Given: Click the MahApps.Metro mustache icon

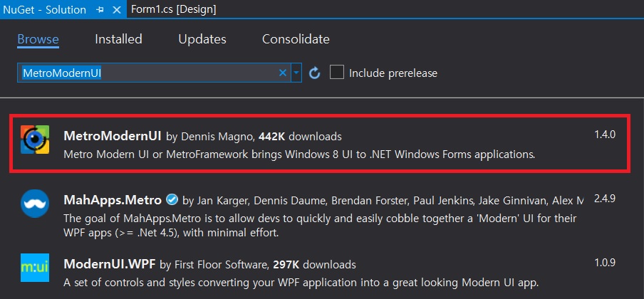Looking at the screenshot, I should (x=35, y=204).
